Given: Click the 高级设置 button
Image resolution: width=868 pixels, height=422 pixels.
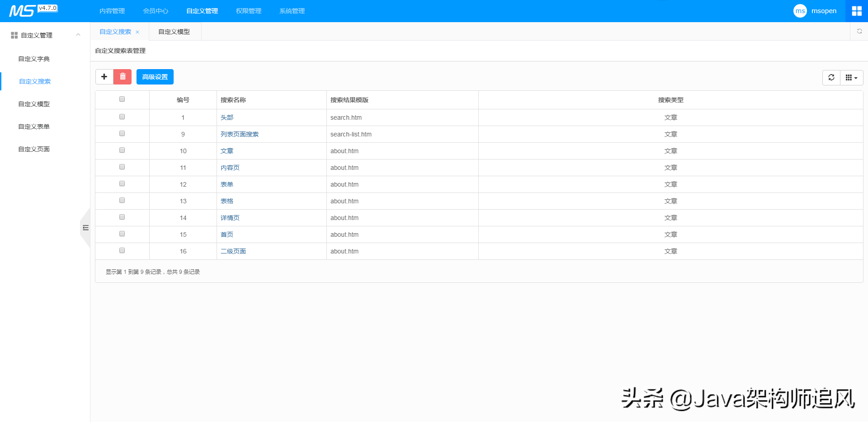Looking at the screenshot, I should [x=155, y=76].
